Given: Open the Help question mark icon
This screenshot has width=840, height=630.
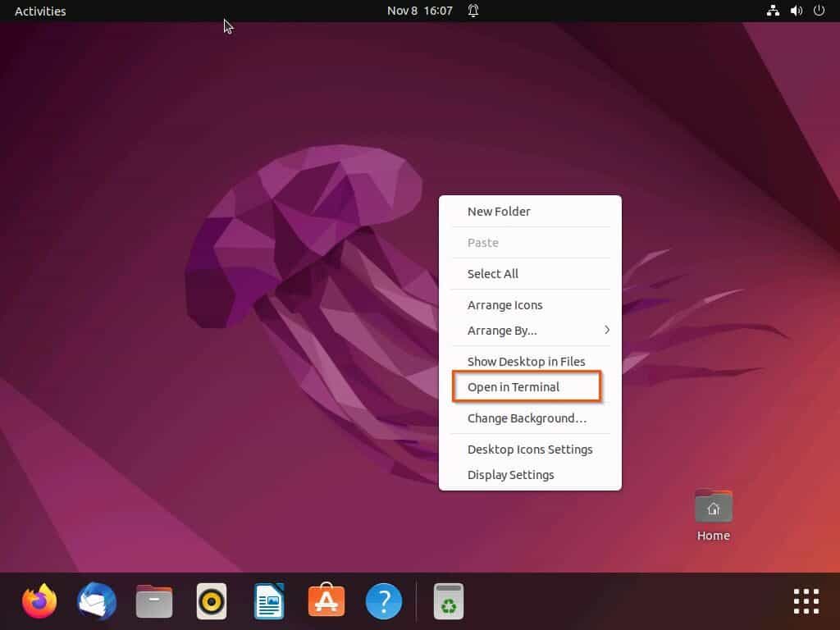Looking at the screenshot, I should pyautogui.click(x=384, y=601).
